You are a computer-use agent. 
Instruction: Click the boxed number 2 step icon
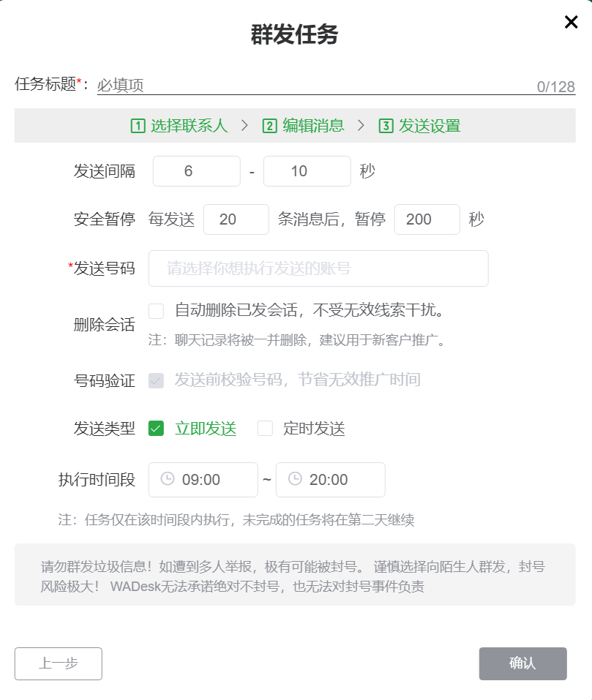(x=270, y=126)
